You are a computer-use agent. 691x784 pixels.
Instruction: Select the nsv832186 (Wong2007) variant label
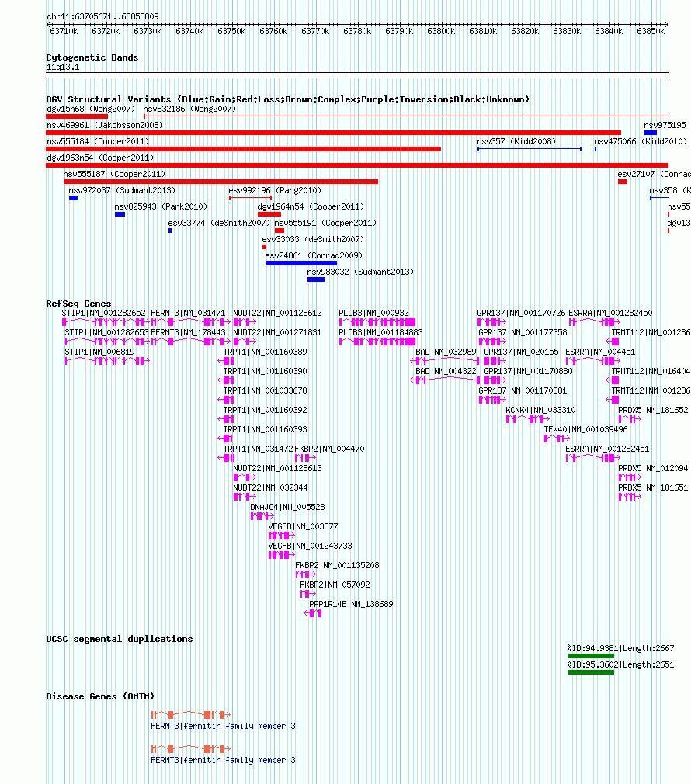pos(189,109)
